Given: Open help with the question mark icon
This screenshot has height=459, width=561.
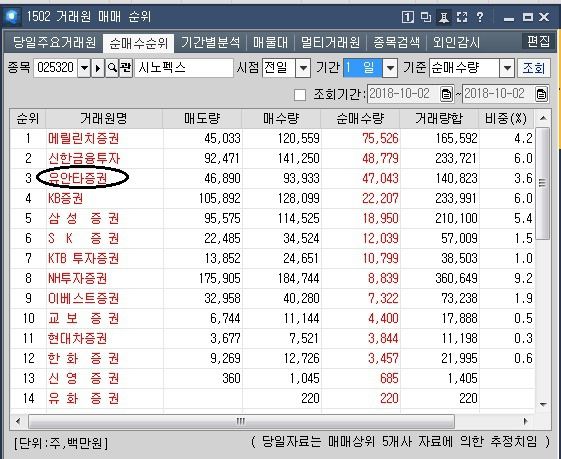Looking at the screenshot, I should tap(480, 17).
